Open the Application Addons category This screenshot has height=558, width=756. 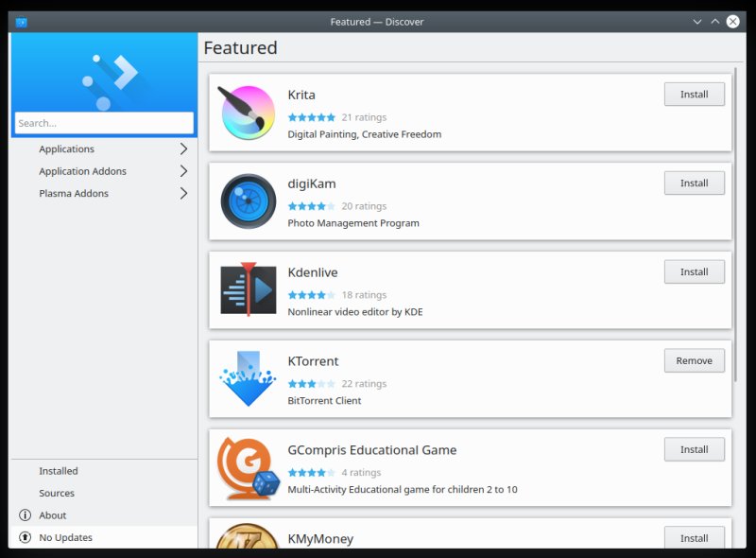click(x=104, y=171)
